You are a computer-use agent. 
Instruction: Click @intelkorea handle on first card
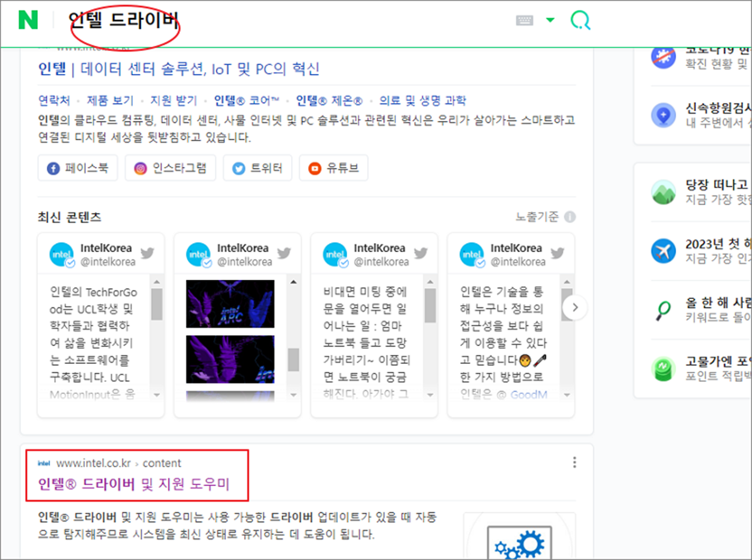pos(108,262)
